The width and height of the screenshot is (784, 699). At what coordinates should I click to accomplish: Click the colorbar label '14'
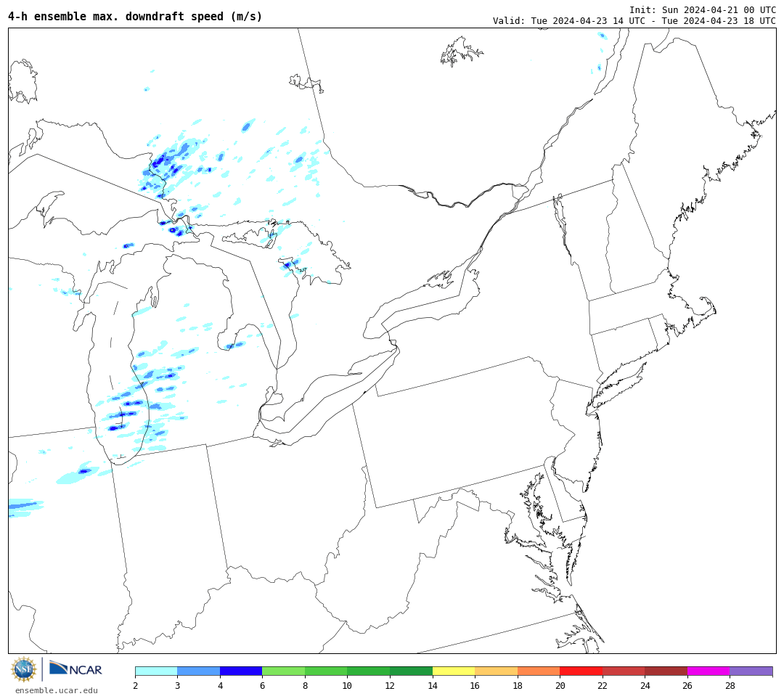coord(433,685)
